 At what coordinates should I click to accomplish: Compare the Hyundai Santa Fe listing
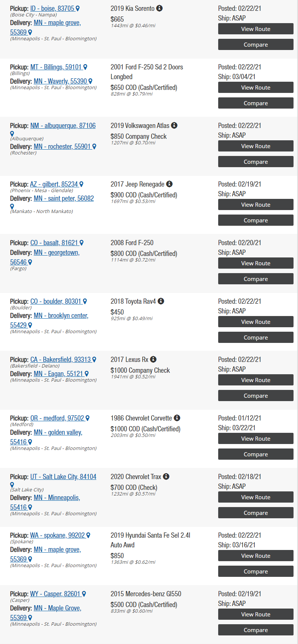click(x=256, y=571)
